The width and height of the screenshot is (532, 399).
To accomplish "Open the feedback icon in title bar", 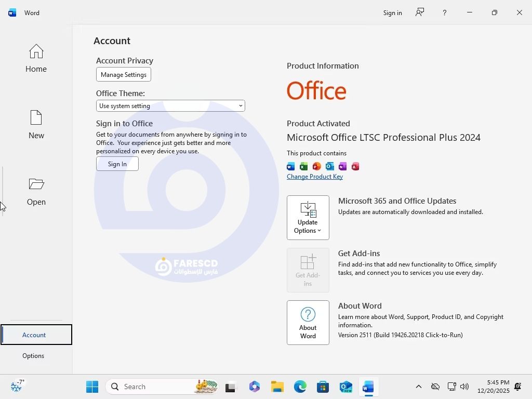I will click(x=420, y=12).
